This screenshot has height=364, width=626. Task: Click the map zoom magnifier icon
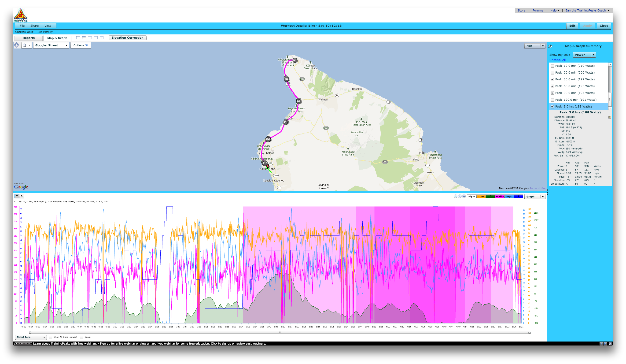pos(24,45)
